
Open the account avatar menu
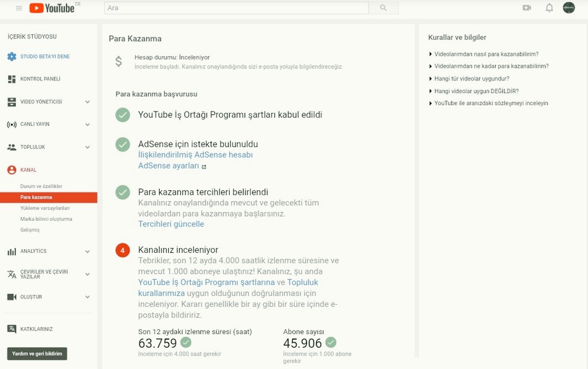tap(569, 7)
